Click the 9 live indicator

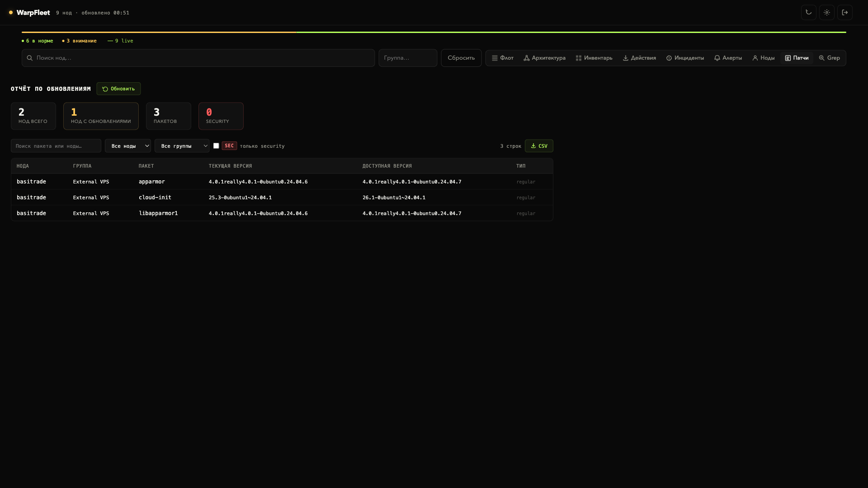[120, 41]
